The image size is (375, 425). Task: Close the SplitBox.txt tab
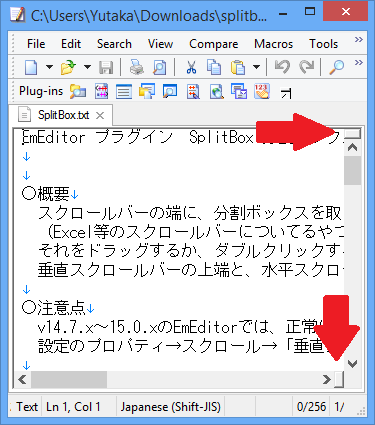click(x=100, y=116)
